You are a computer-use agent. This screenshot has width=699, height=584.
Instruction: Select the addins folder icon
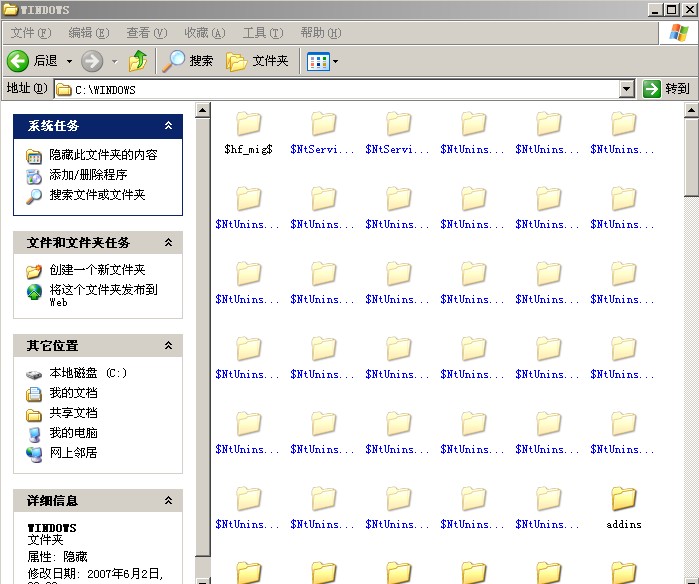(x=623, y=499)
